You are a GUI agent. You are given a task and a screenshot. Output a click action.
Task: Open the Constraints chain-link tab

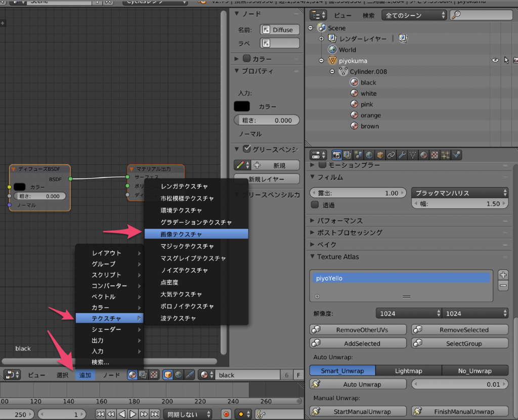coord(391,155)
